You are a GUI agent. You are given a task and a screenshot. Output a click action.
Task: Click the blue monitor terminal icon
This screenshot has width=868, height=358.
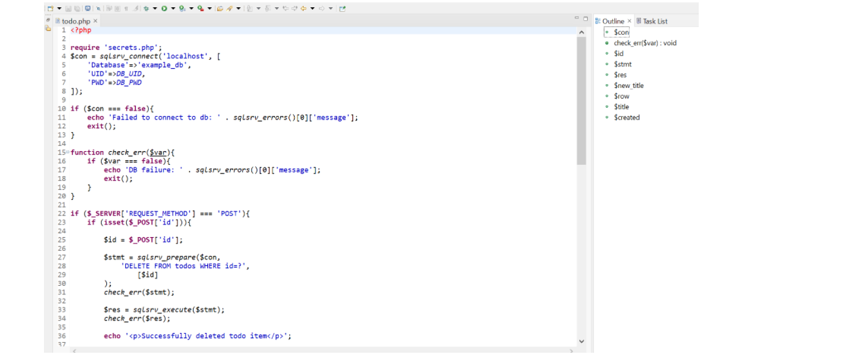click(x=87, y=9)
